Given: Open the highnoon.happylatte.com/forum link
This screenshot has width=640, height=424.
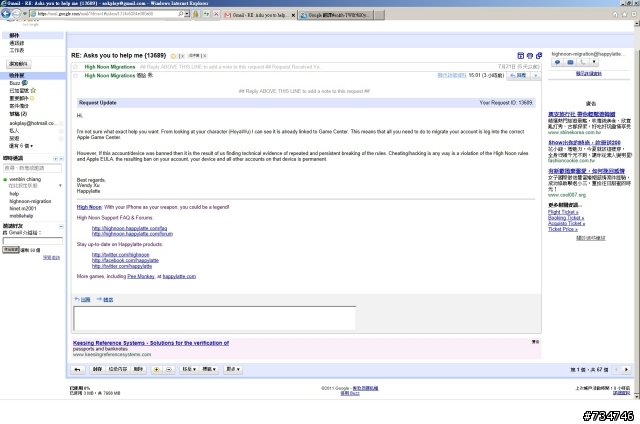Looking at the screenshot, I should pyautogui.click(x=132, y=234).
